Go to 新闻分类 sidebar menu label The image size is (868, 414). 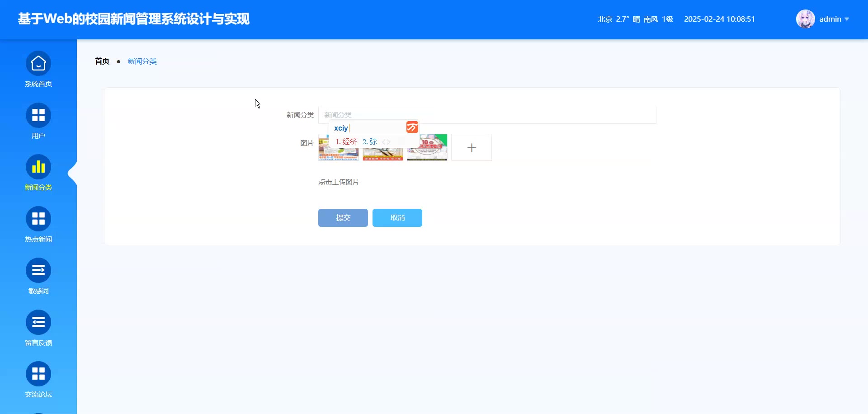point(38,188)
